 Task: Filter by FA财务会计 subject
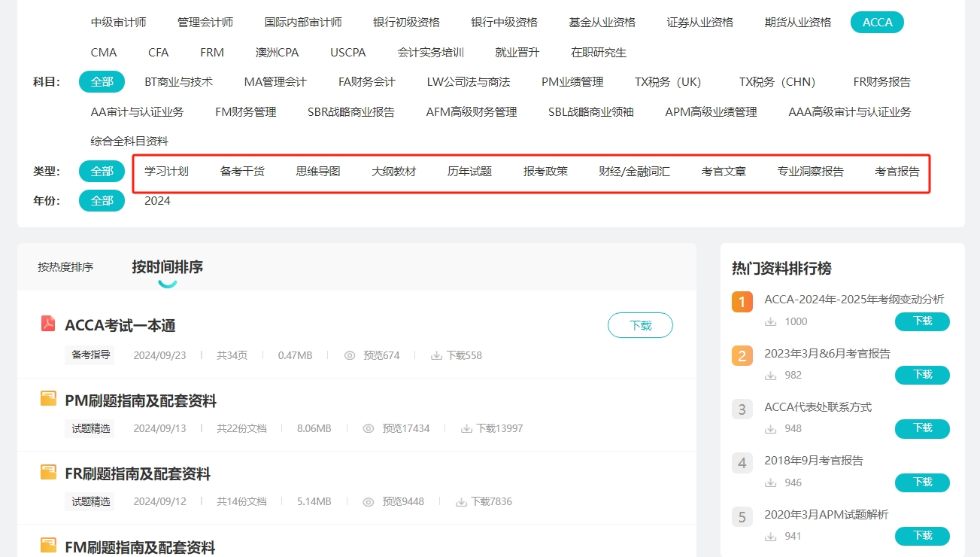(366, 81)
